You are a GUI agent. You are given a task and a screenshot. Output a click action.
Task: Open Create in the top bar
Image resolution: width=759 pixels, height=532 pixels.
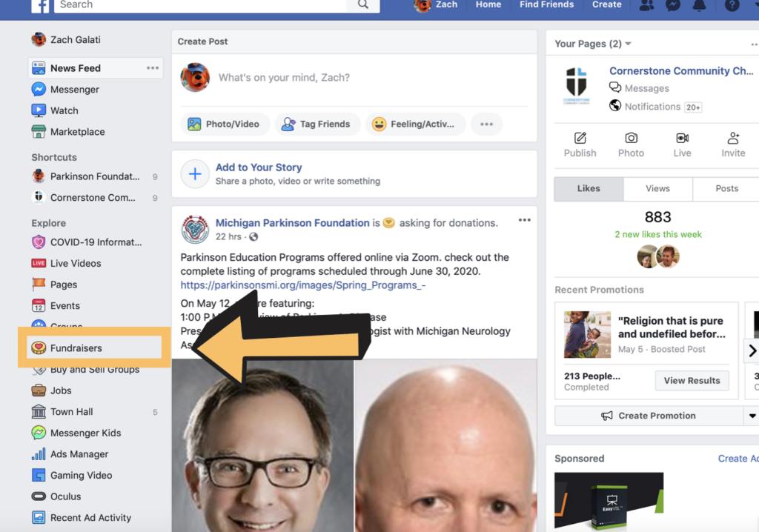pos(606,5)
